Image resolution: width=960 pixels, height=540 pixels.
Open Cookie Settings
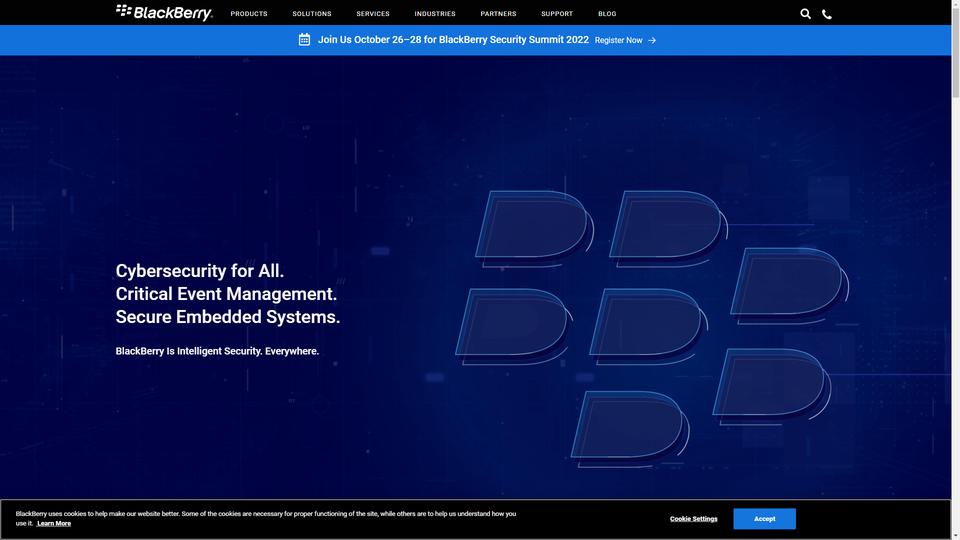pyautogui.click(x=694, y=519)
